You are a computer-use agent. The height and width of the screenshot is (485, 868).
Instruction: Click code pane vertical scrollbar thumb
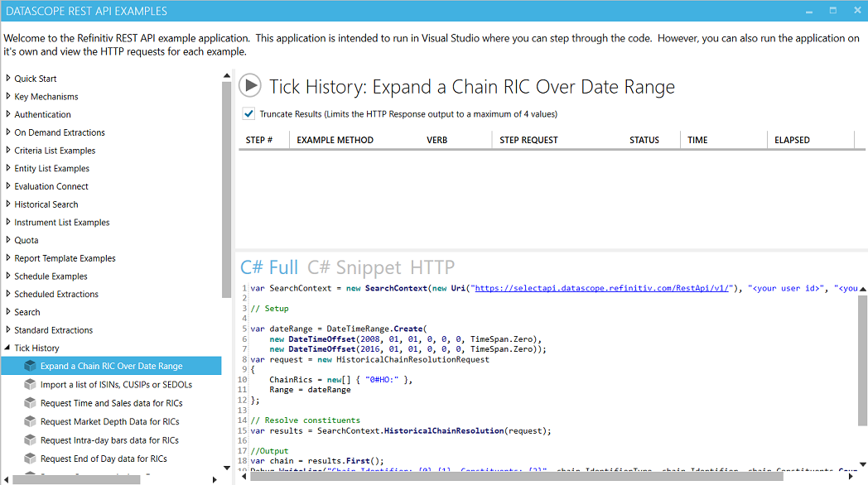[x=862, y=361]
